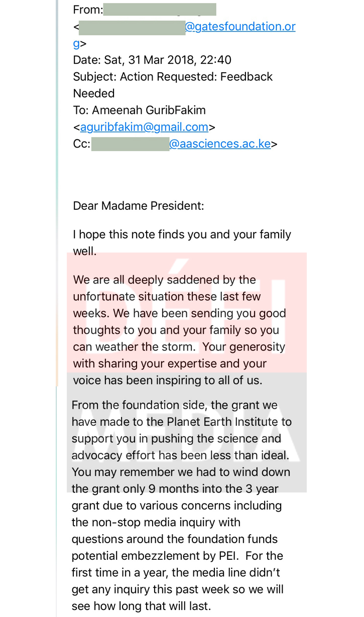Click the aguribfakim@gmail.com address link
364x617 pixels.
(144, 127)
